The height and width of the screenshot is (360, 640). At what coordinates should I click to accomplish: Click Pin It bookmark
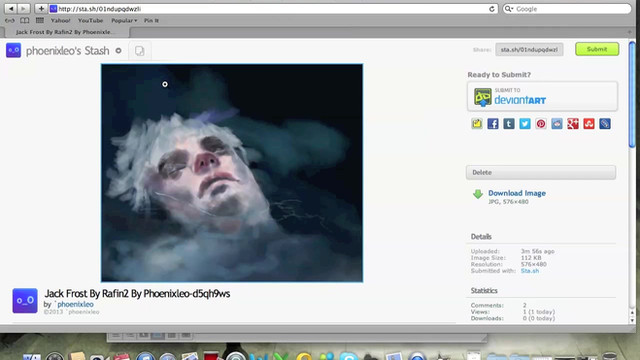pos(151,20)
